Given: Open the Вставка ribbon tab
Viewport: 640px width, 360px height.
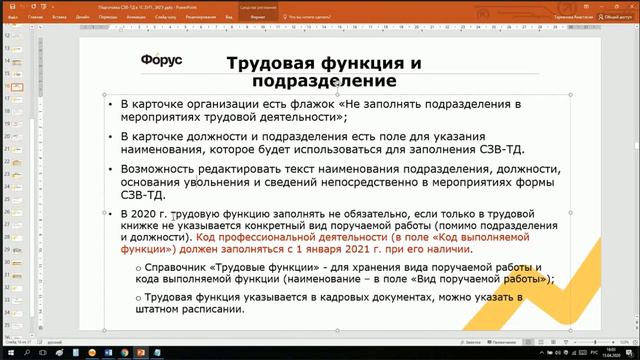Looking at the screenshot, I should [59, 17].
